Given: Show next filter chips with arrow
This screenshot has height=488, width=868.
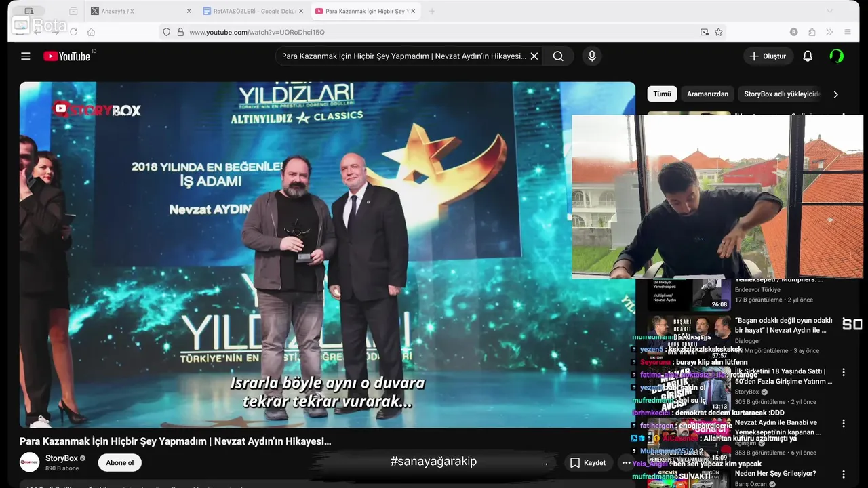Looking at the screenshot, I should (x=835, y=94).
